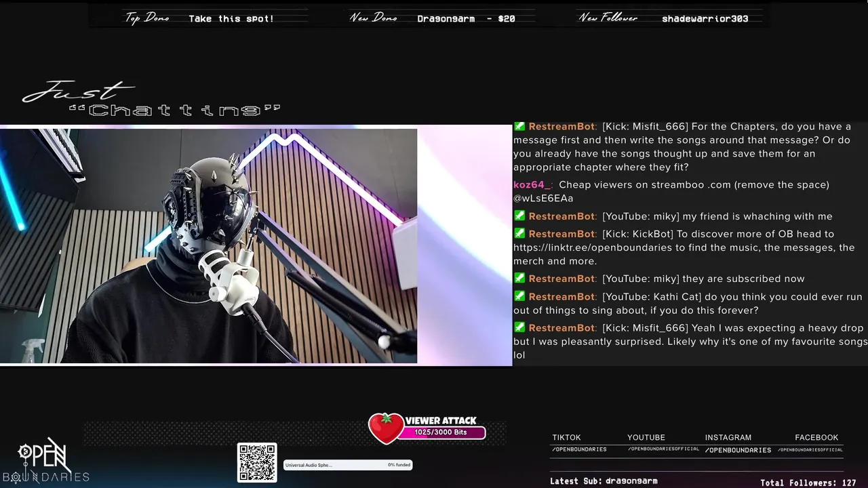Click the /OPENBOUNDARIES handle under TikTok
This screenshot has width=868, height=488.
point(579,449)
